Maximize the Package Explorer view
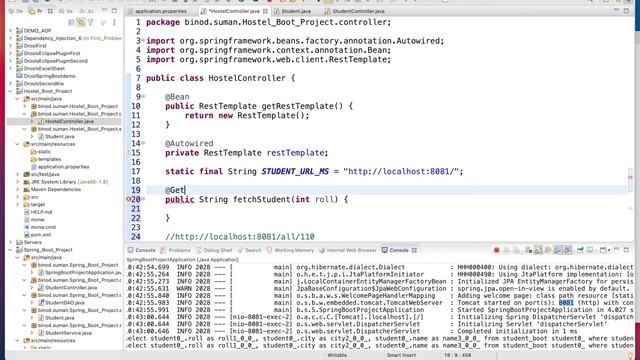The width and height of the screenshot is (640, 360). pyautogui.click(x=115, y=11)
